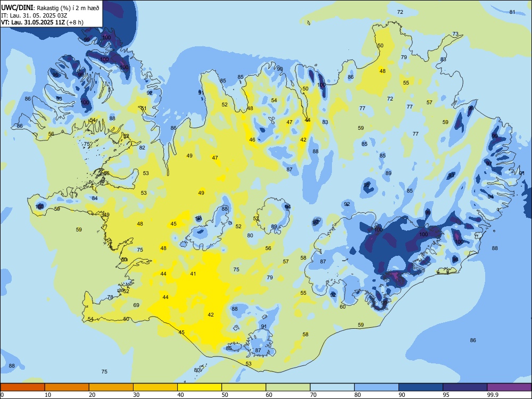Click the legend scale label 99.9
Screen dimensions: 532x399
tap(492, 395)
